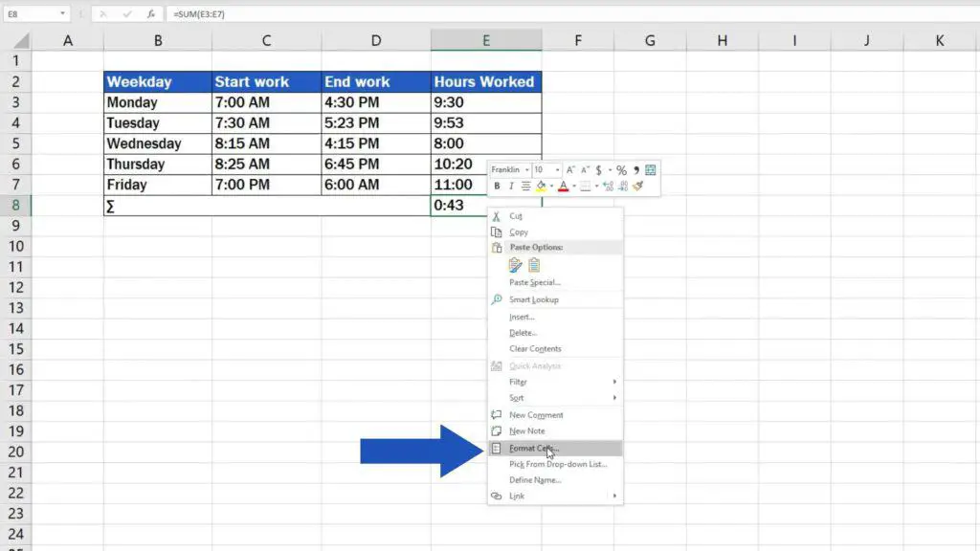Click the center align icon in mini toolbar
The height and width of the screenshot is (551, 980).
pyautogui.click(x=525, y=187)
